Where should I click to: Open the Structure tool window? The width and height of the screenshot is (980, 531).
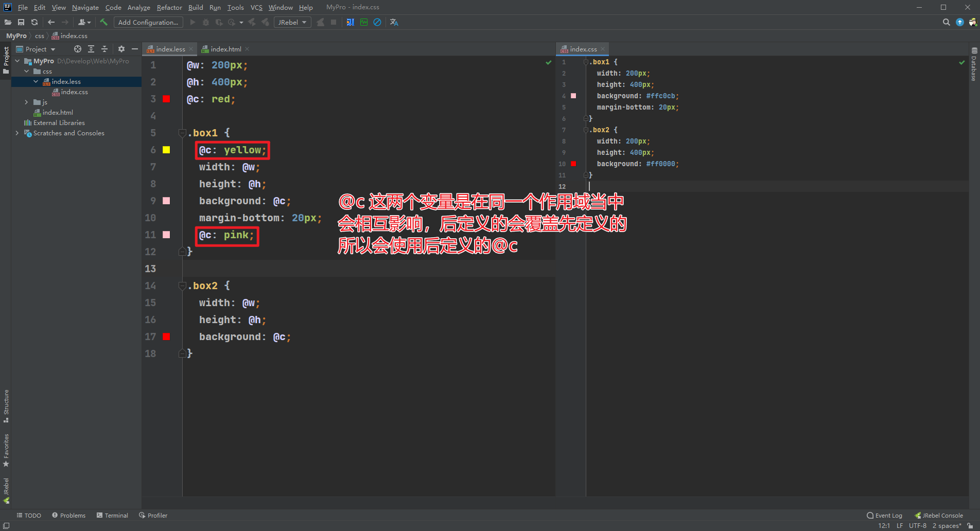6,406
